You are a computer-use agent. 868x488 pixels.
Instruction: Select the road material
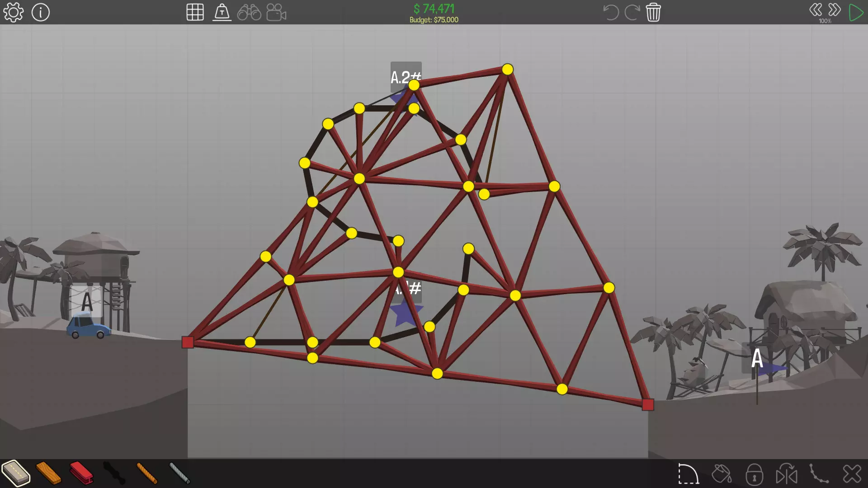[16, 473]
